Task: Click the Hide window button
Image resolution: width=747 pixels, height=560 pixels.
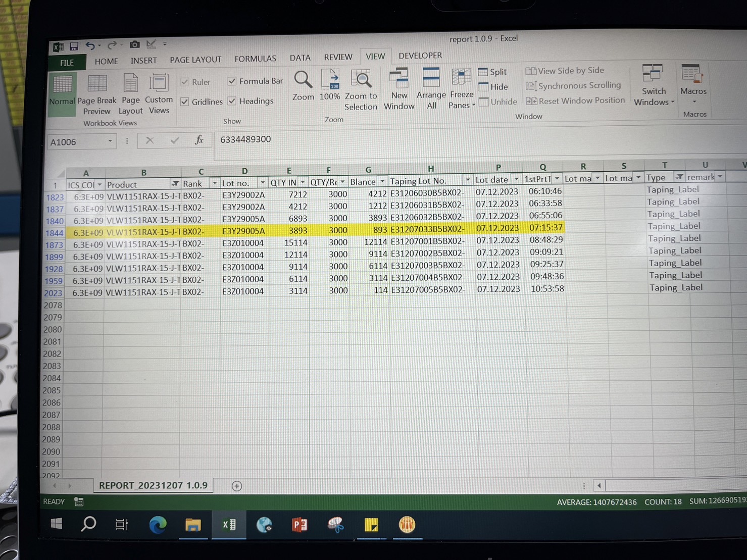Action: (493, 87)
